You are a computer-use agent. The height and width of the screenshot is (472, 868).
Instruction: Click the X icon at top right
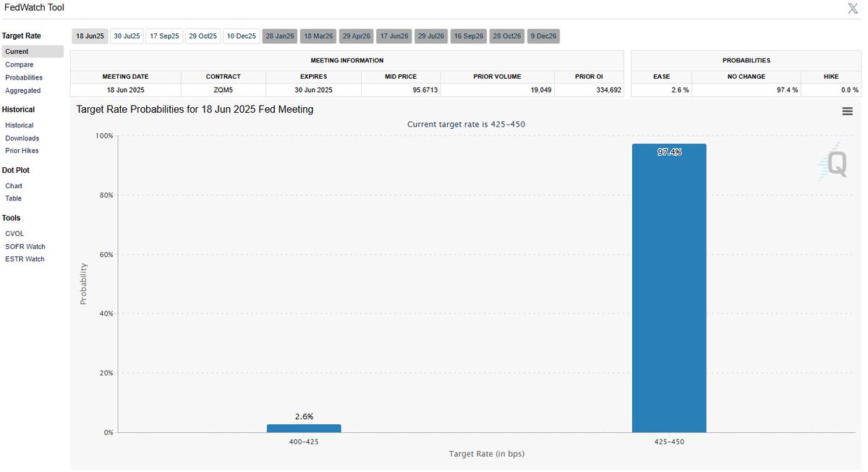tap(852, 8)
